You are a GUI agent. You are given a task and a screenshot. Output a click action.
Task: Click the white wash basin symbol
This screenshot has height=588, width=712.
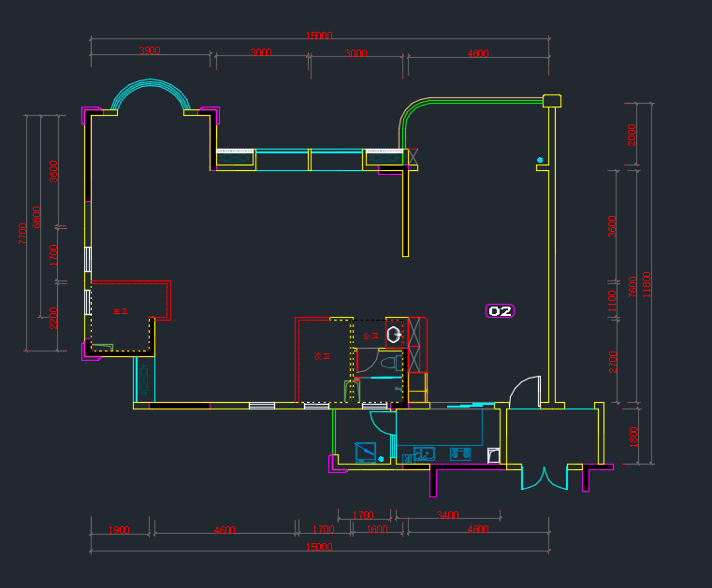coord(394,334)
